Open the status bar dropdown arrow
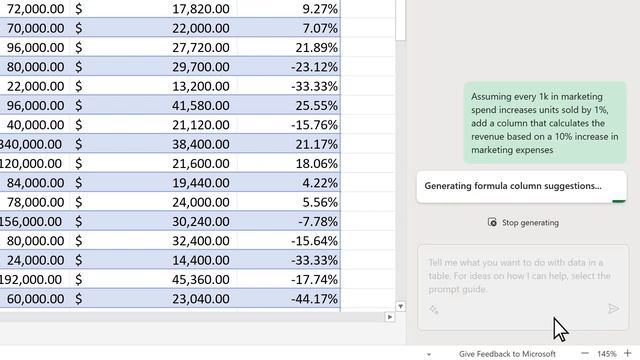The image size is (640, 360). 429,354
